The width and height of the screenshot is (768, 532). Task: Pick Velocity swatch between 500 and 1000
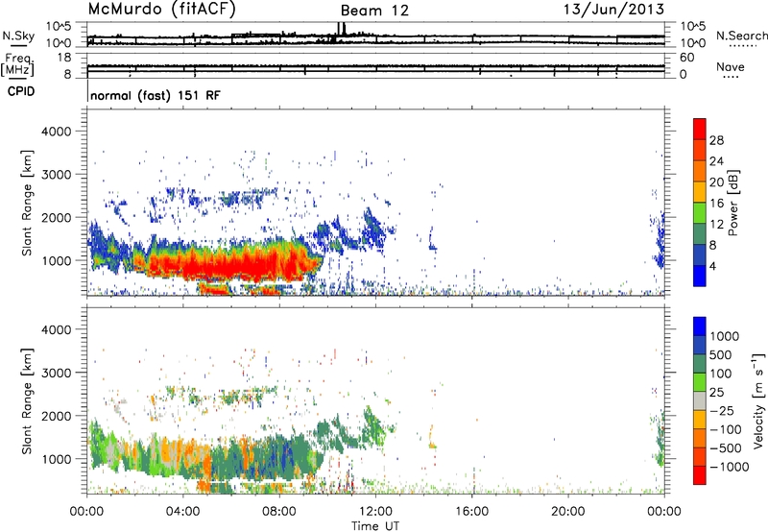[x=700, y=345]
